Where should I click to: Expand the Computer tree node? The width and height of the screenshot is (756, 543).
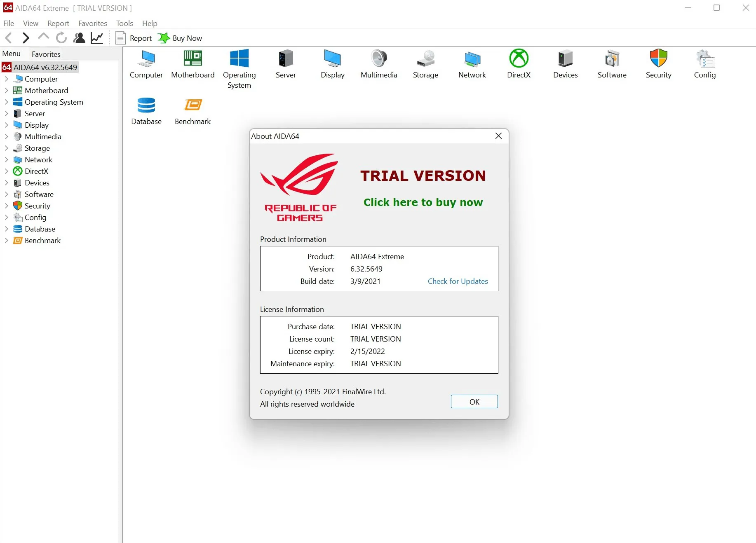coord(6,79)
